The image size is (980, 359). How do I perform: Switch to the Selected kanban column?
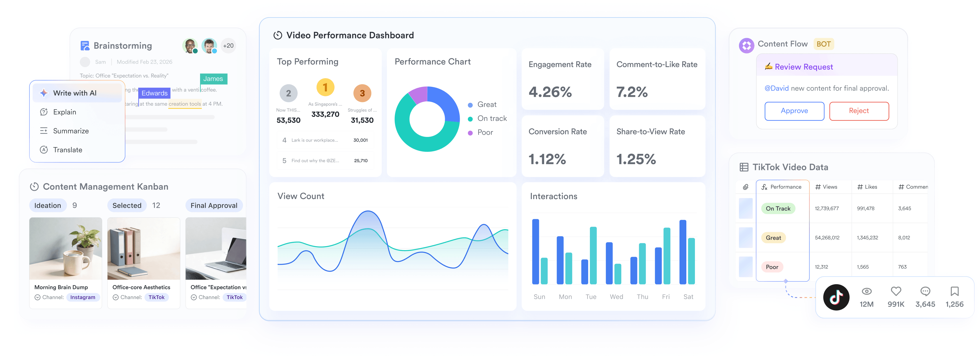[127, 206]
